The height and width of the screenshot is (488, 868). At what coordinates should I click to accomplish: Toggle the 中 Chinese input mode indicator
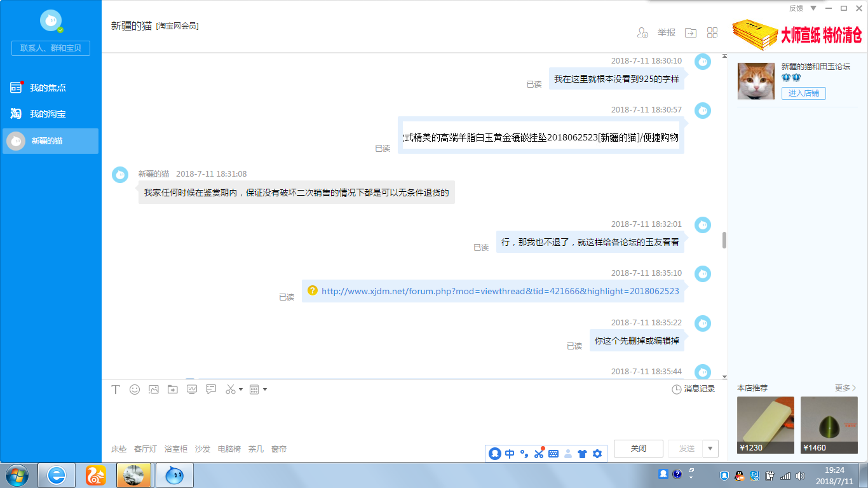(x=510, y=454)
